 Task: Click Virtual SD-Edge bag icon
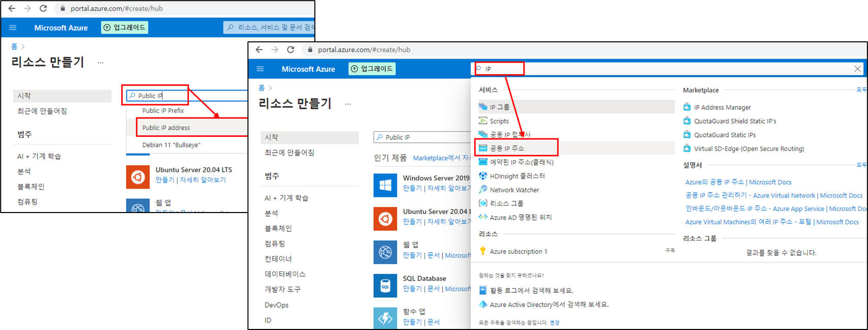point(687,148)
